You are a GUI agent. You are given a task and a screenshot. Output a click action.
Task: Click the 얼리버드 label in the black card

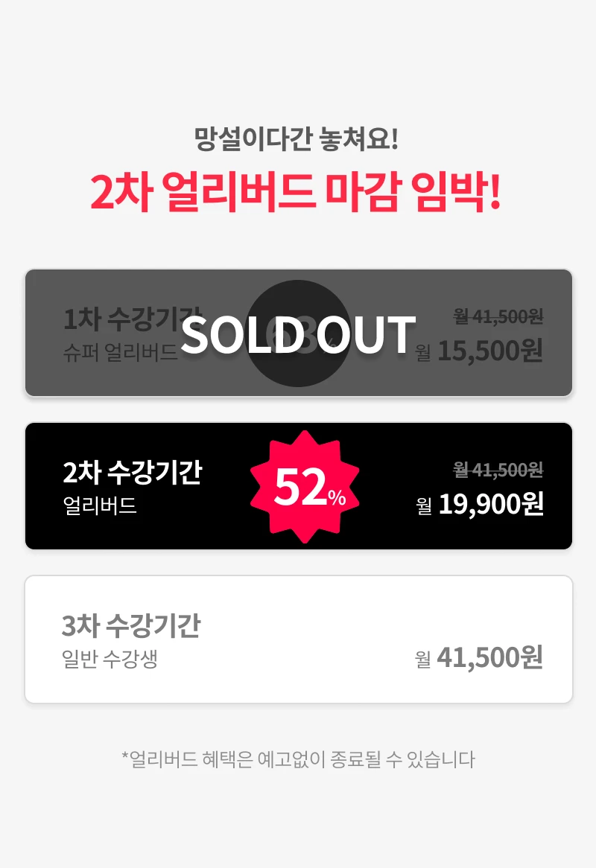point(100,506)
